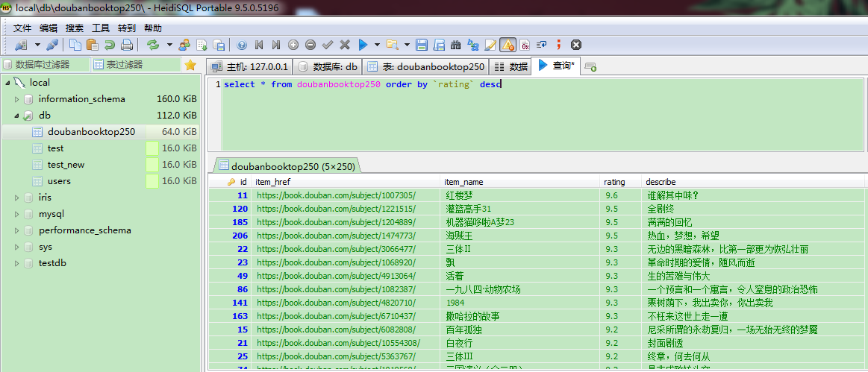Image resolution: width=868 pixels, height=372 pixels.
Task: Open the 转到 menu
Action: 127,28
